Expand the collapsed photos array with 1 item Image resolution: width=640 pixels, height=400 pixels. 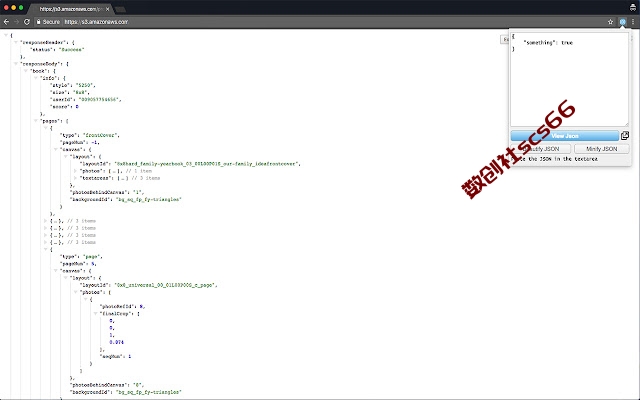tap(75, 171)
